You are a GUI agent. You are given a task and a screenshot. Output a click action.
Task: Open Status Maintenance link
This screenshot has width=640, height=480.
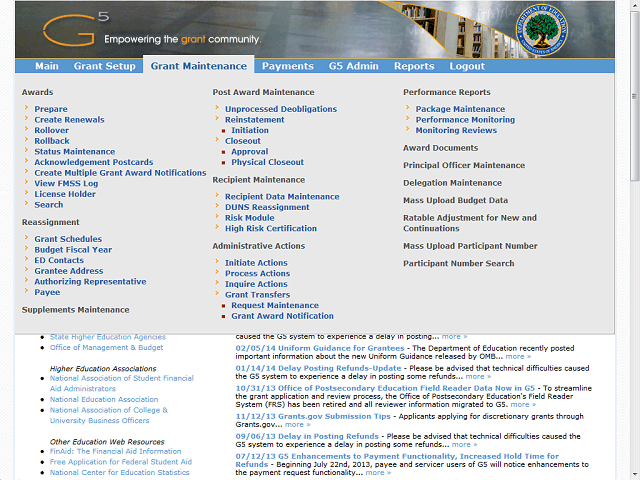75,151
